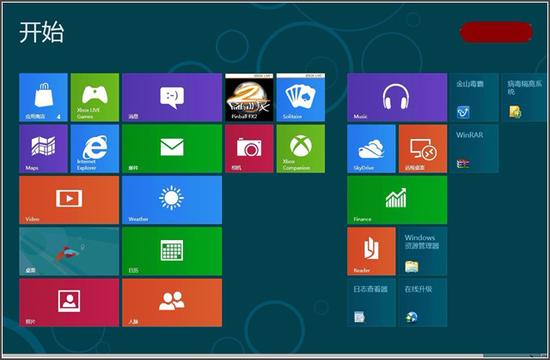
Task: Open the Weather tile with sun icon
Action: click(172, 200)
